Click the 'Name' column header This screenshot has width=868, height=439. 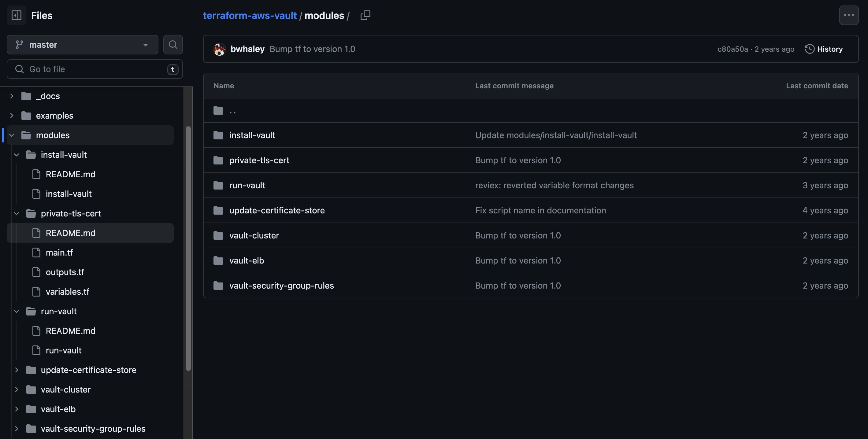click(224, 86)
